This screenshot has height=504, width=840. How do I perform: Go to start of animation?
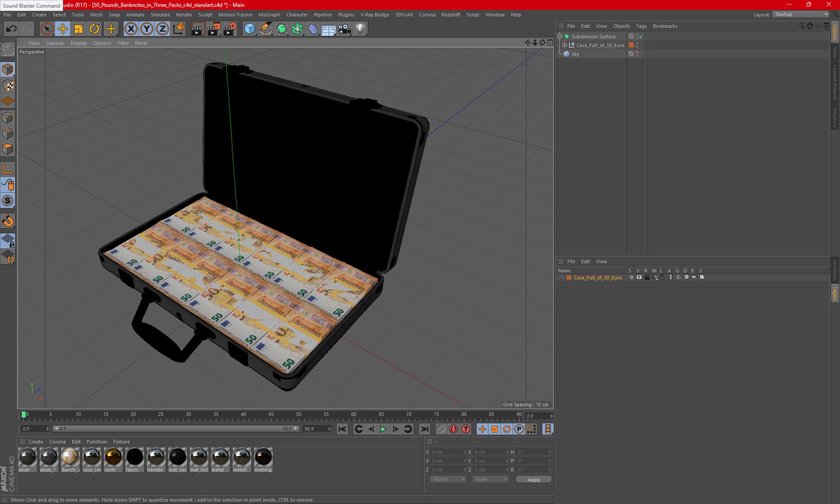(342, 429)
